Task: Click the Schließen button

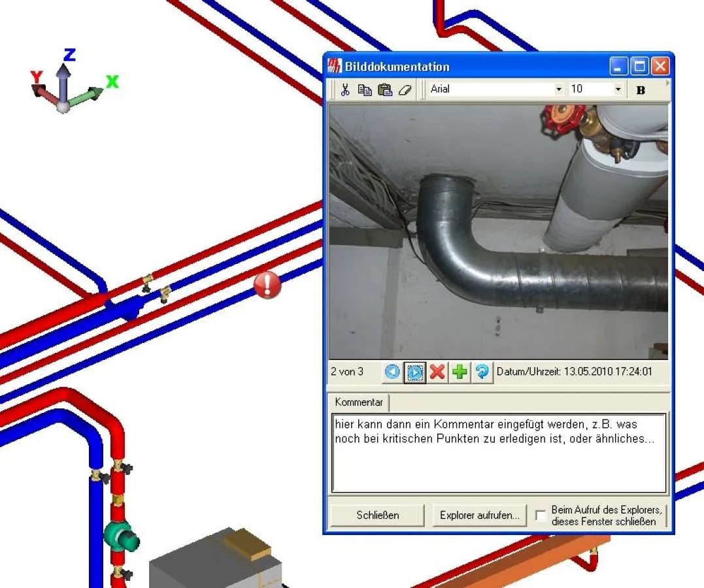Action: click(378, 515)
